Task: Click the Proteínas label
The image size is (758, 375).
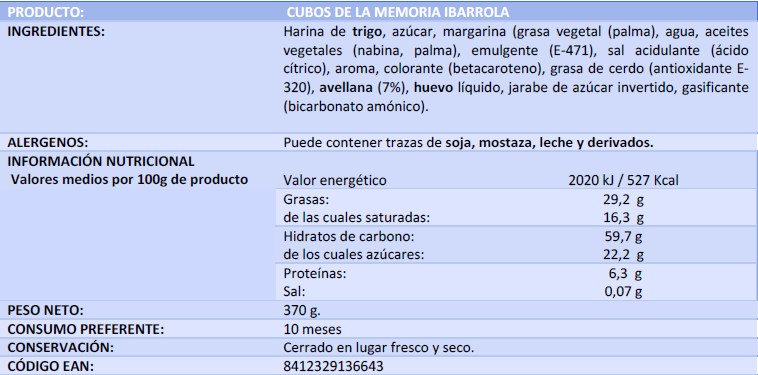Action: 315,274
